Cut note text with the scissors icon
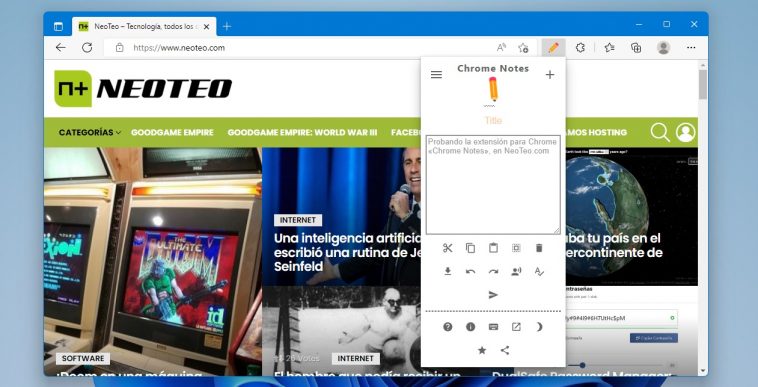The width and height of the screenshot is (758, 387). click(x=448, y=248)
